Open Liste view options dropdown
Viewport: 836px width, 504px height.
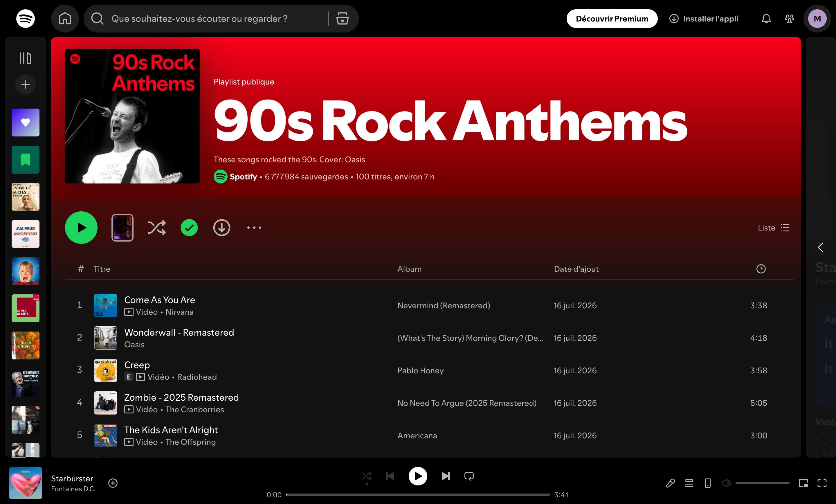point(773,228)
